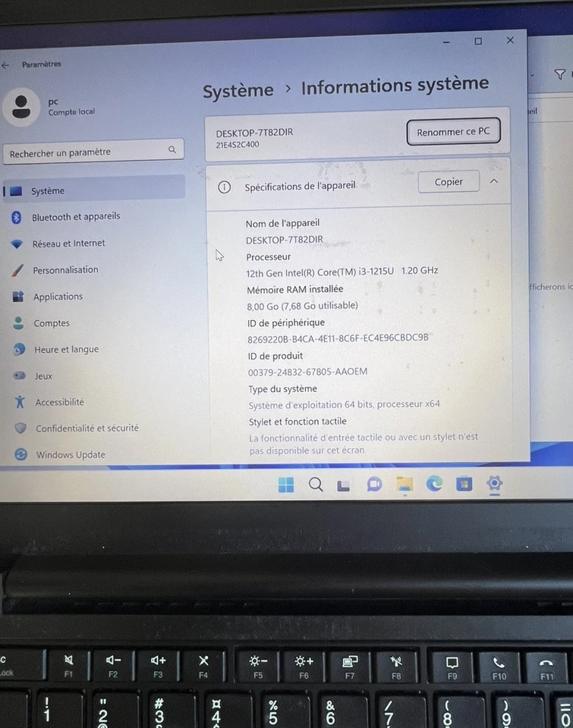This screenshot has height=728, width=573.
Task: Click the Comptes person icon
Action: click(18, 323)
